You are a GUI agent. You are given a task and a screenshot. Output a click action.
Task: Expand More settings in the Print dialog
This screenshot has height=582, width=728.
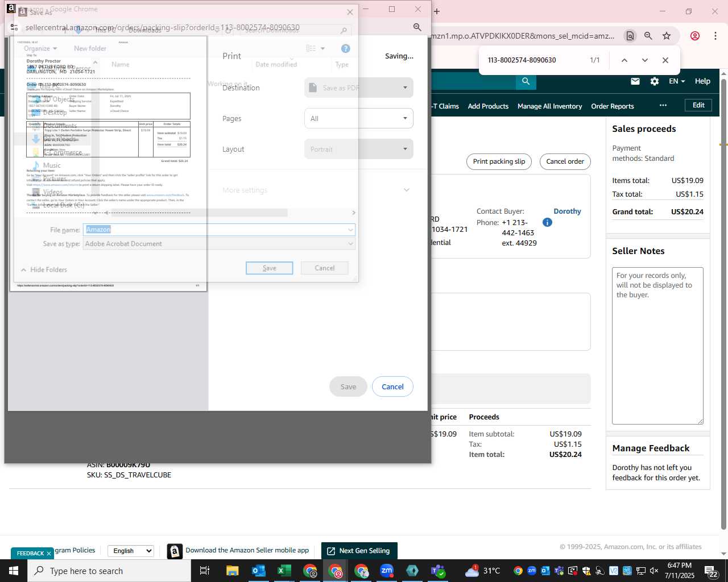click(316, 190)
